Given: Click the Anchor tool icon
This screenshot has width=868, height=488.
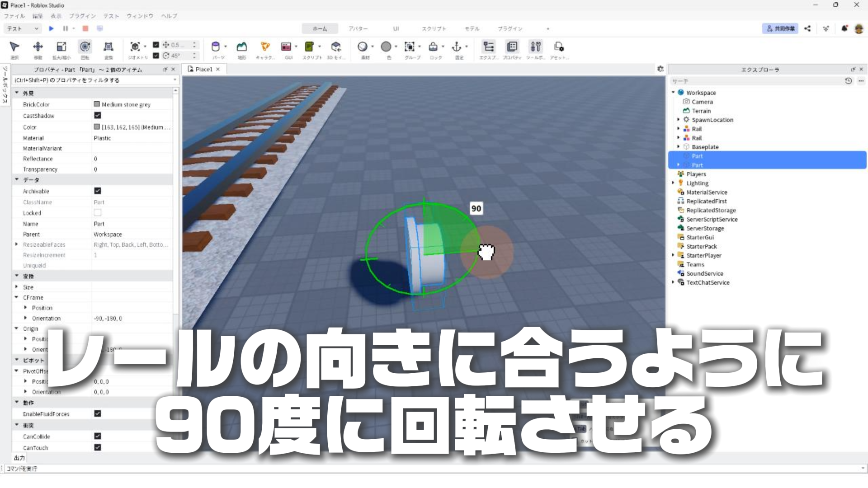Looking at the screenshot, I should (457, 47).
